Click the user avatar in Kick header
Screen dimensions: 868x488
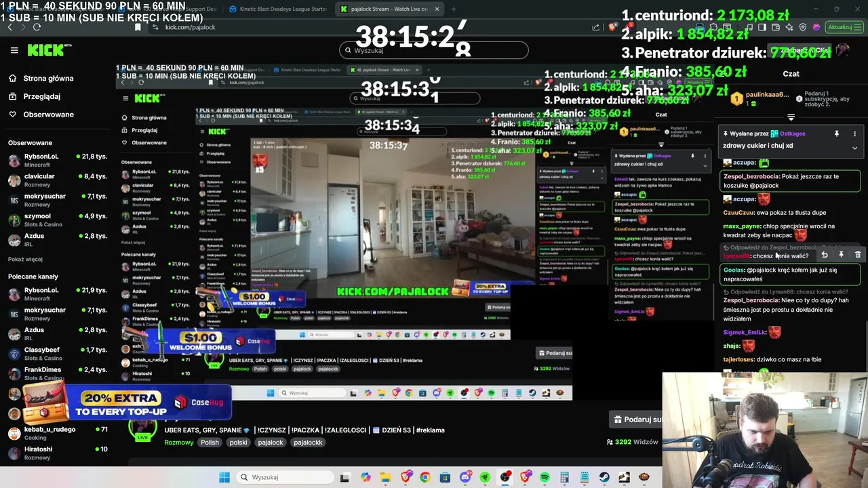click(842, 50)
